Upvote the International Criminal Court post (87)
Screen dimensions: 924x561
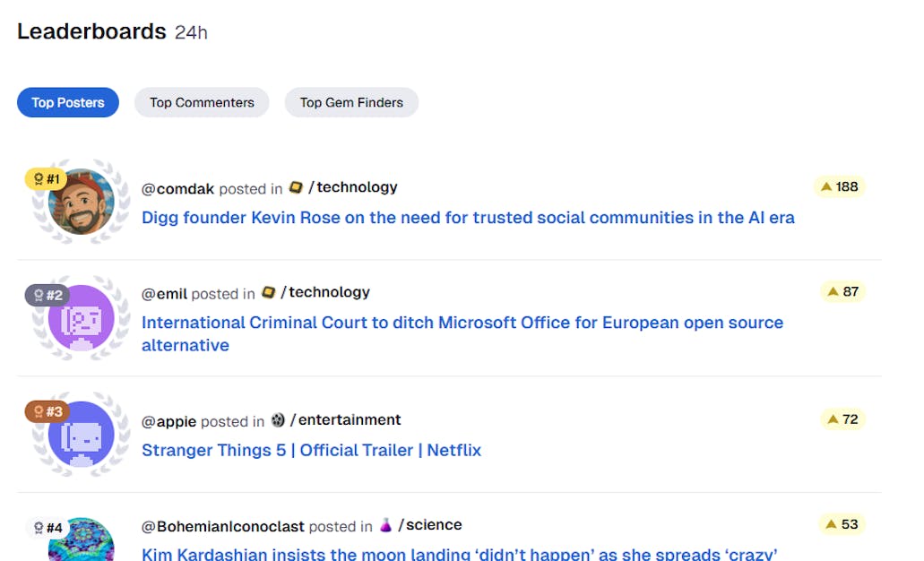842,291
